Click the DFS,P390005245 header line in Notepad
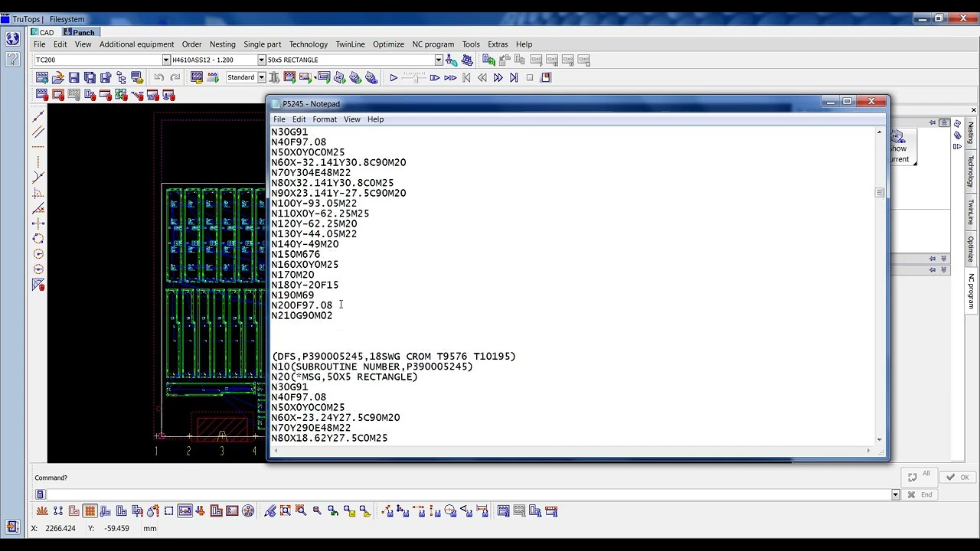The image size is (980, 551). tap(394, 357)
